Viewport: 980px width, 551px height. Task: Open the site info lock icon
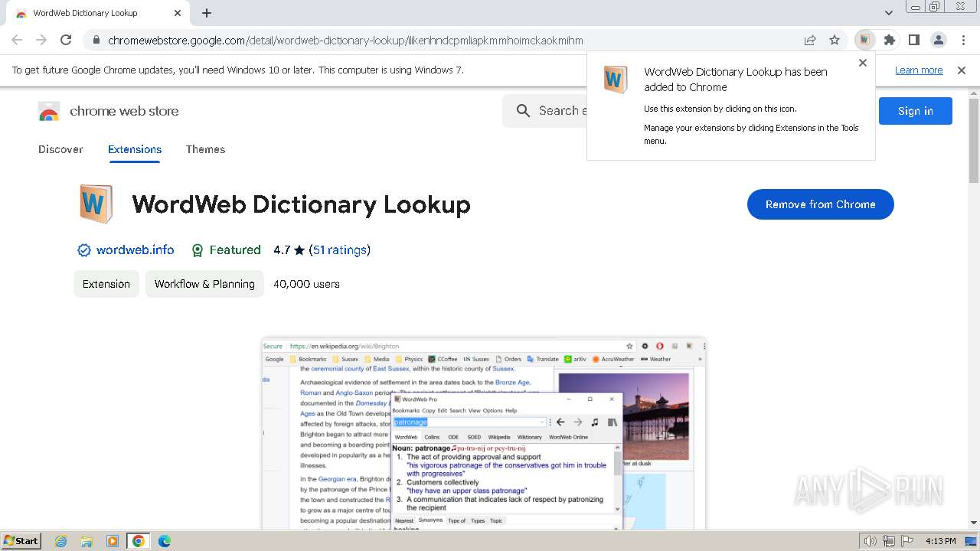coord(96,41)
